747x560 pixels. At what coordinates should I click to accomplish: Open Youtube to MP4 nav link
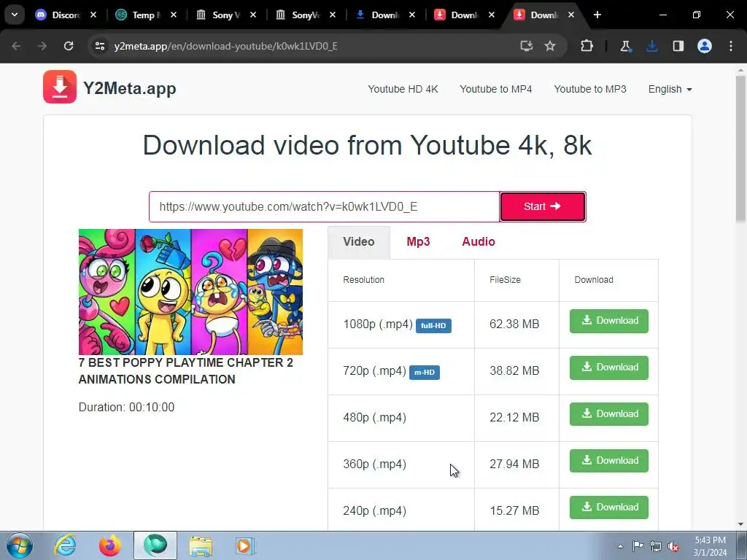(495, 89)
